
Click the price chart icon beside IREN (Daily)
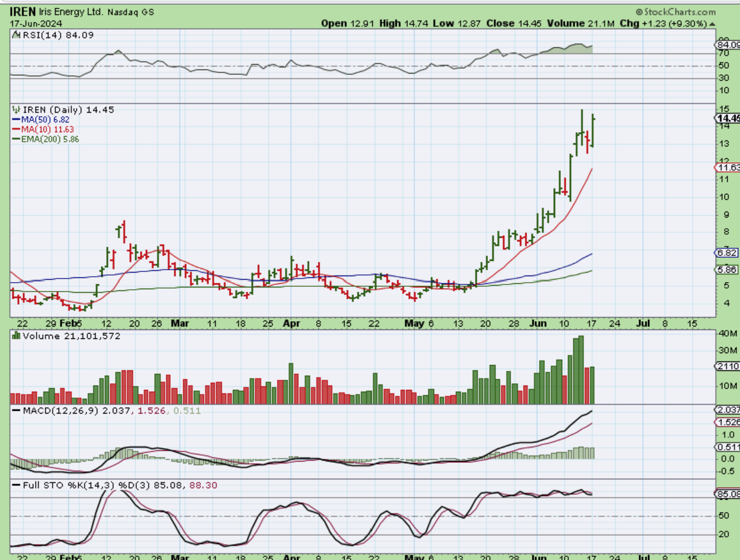click(x=17, y=110)
